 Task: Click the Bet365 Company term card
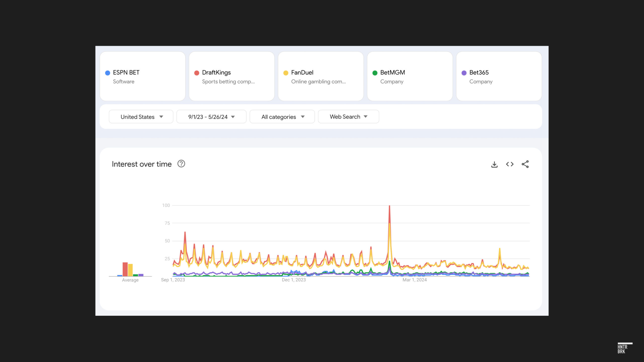(x=499, y=76)
